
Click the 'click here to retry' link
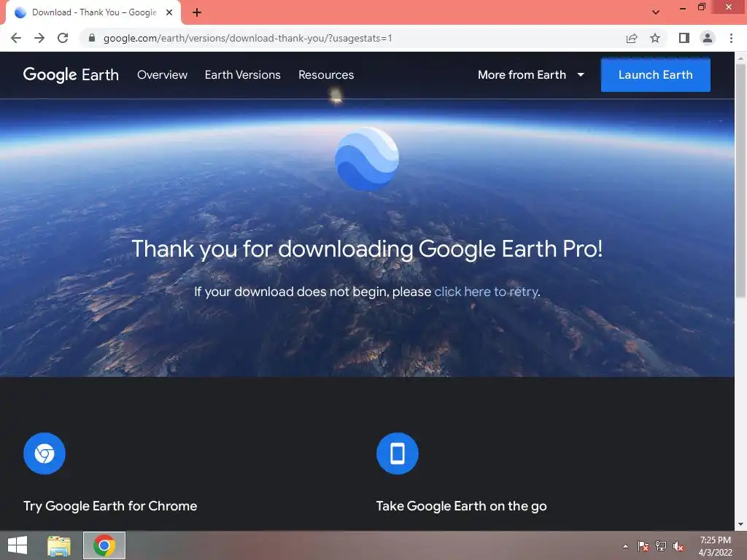point(486,292)
